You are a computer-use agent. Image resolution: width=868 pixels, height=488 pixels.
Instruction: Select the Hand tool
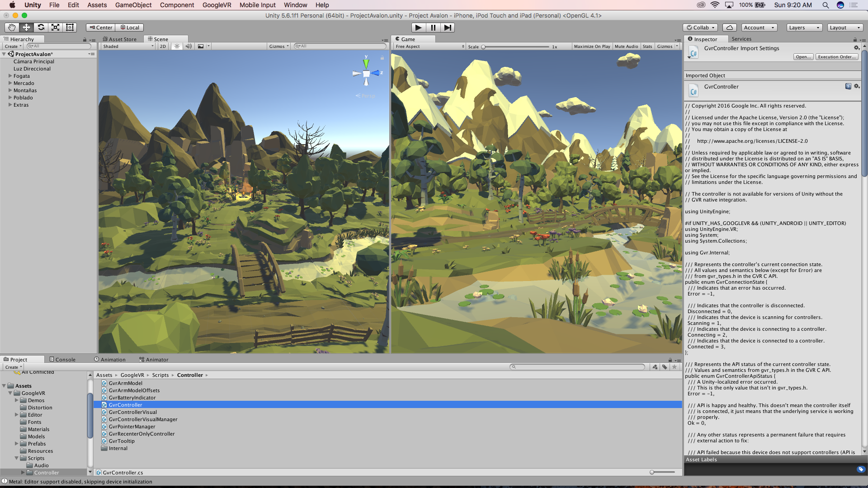point(12,28)
